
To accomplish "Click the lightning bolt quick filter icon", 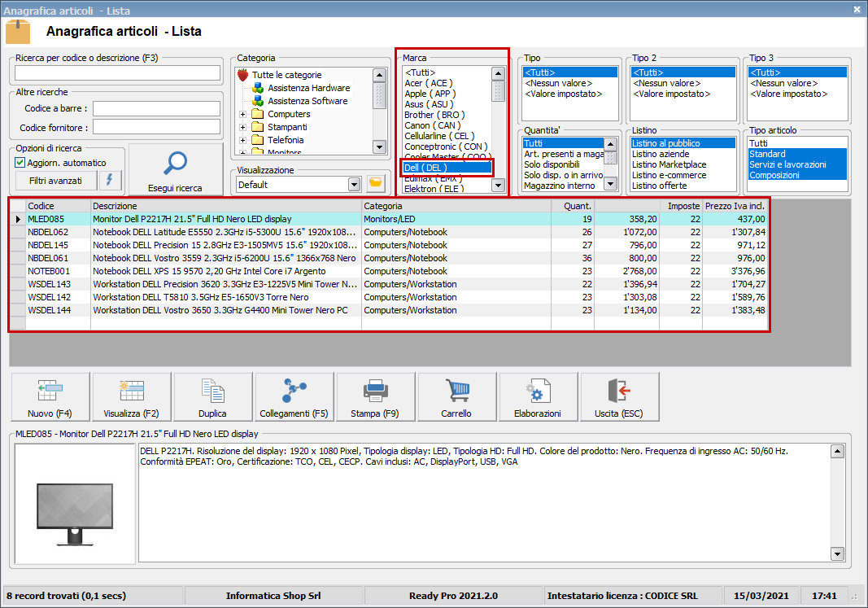I will click(x=110, y=180).
